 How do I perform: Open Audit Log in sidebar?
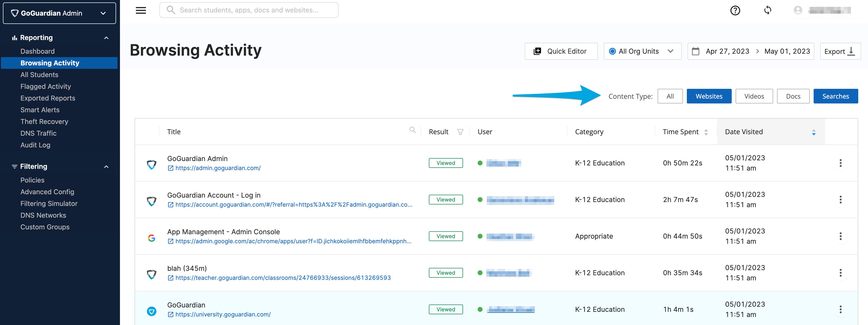click(x=35, y=145)
